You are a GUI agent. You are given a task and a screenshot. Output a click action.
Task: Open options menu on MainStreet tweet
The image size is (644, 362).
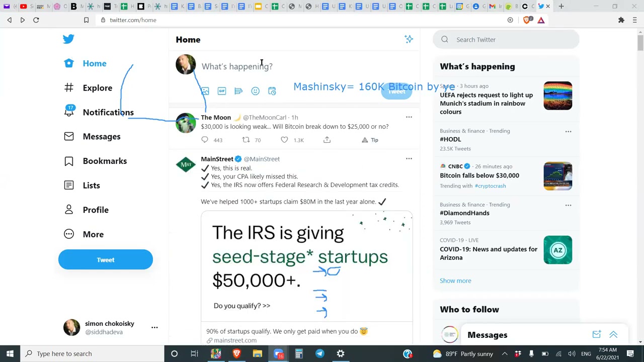point(409,159)
